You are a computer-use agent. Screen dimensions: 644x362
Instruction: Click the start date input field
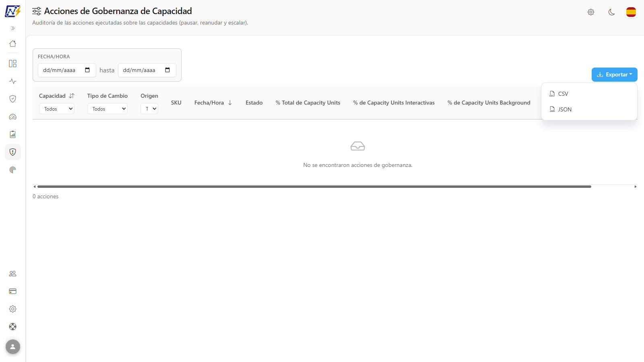click(67, 70)
